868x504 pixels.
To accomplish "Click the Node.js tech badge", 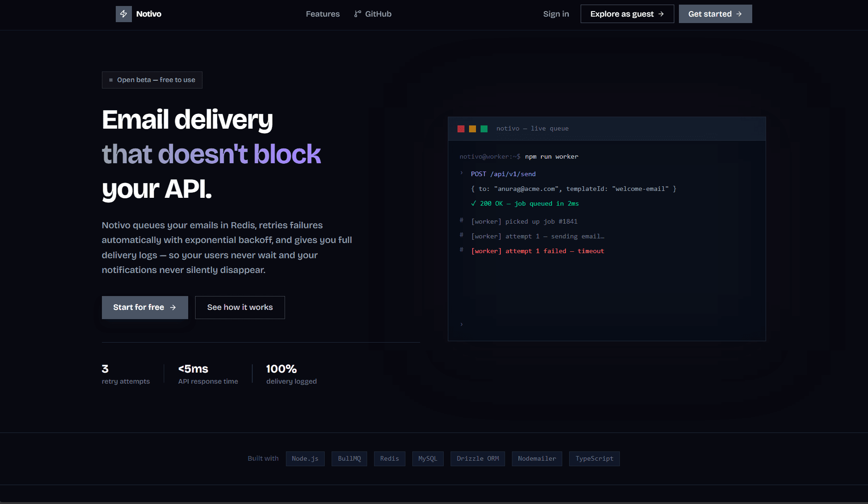I will click(305, 459).
